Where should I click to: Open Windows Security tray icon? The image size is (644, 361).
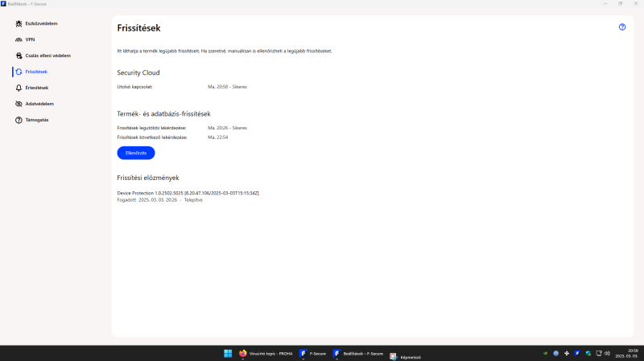tap(588, 353)
